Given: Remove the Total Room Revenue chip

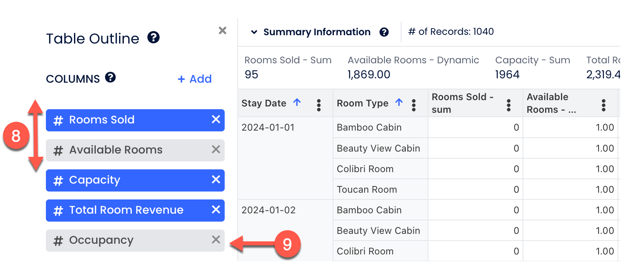Looking at the screenshot, I should (x=216, y=210).
